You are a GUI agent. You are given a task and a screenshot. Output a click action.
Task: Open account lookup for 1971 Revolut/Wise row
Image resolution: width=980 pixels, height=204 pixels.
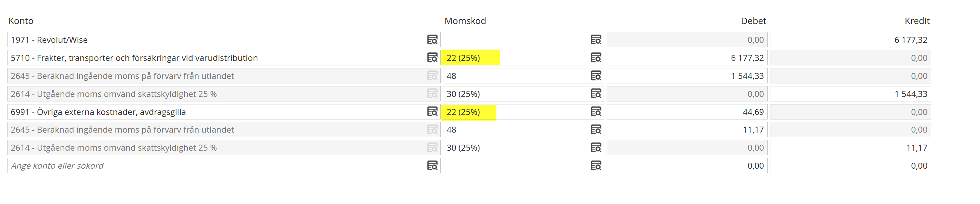pyautogui.click(x=432, y=39)
